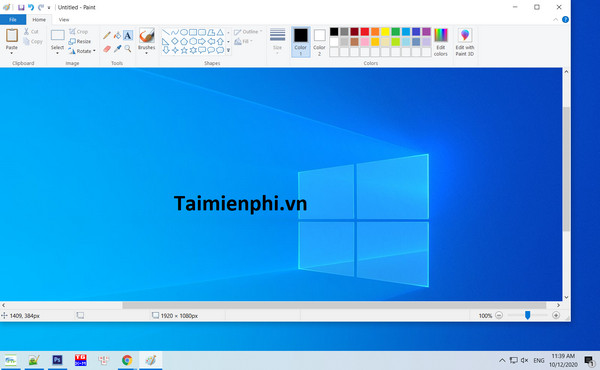Click the Paste clipboard icon
Screen dimensions: 600x370
pyautogui.click(x=12, y=36)
